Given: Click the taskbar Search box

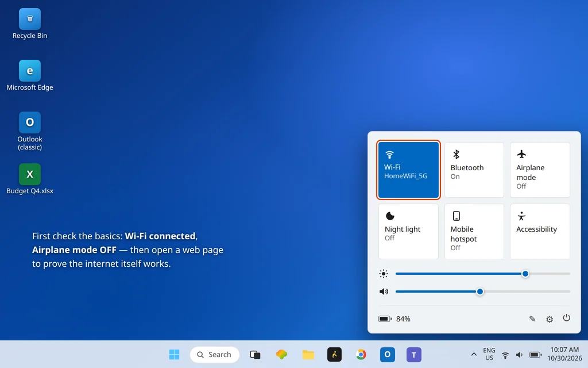Looking at the screenshot, I should pos(215,354).
